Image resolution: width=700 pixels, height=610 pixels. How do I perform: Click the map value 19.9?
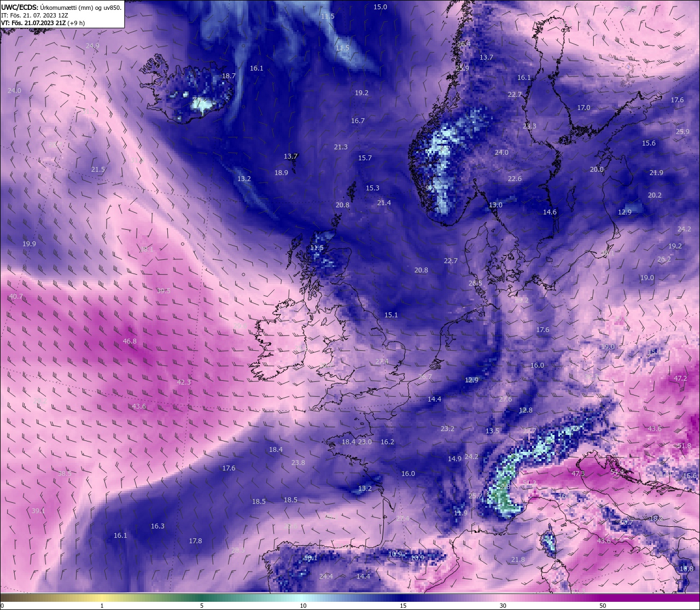tap(29, 244)
